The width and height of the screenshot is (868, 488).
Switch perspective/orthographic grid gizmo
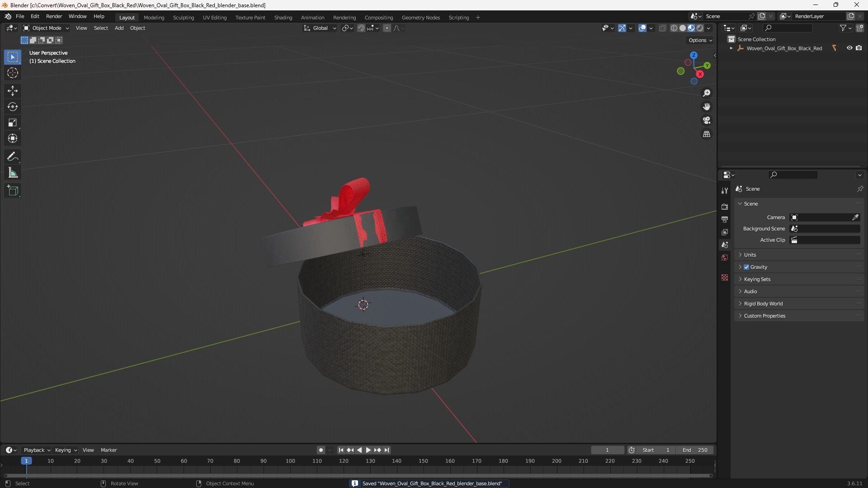707,134
